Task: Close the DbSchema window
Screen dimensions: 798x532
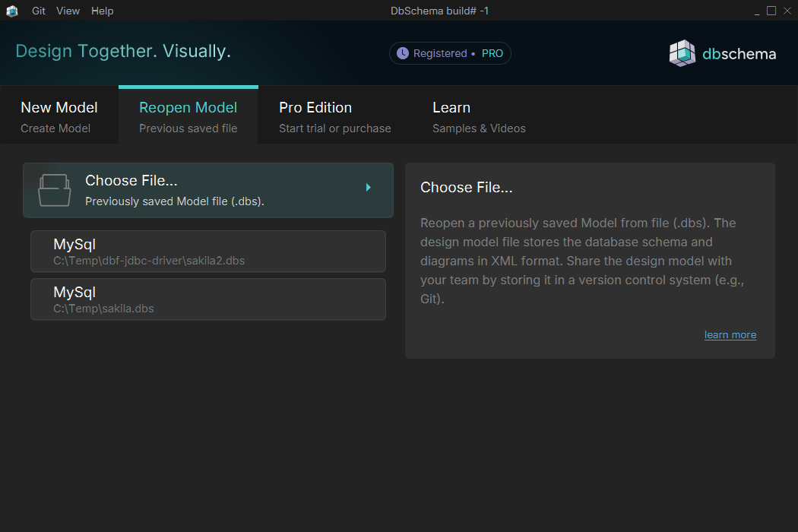Action: (787, 11)
